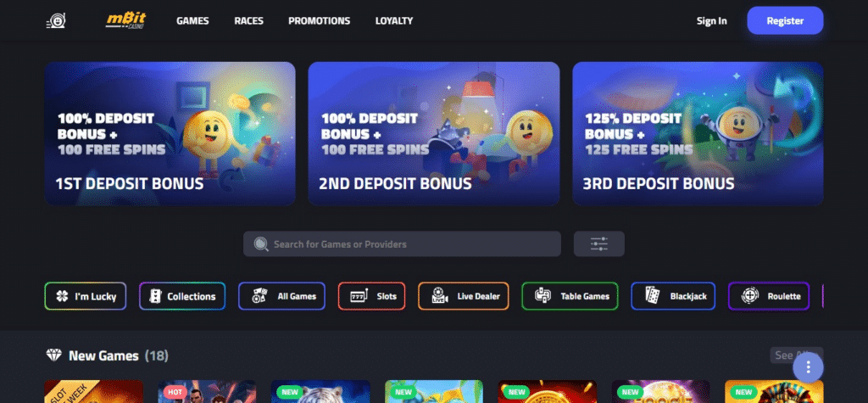Choose the Roulette category
This screenshot has width=868, height=403.
(x=769, y=296)
